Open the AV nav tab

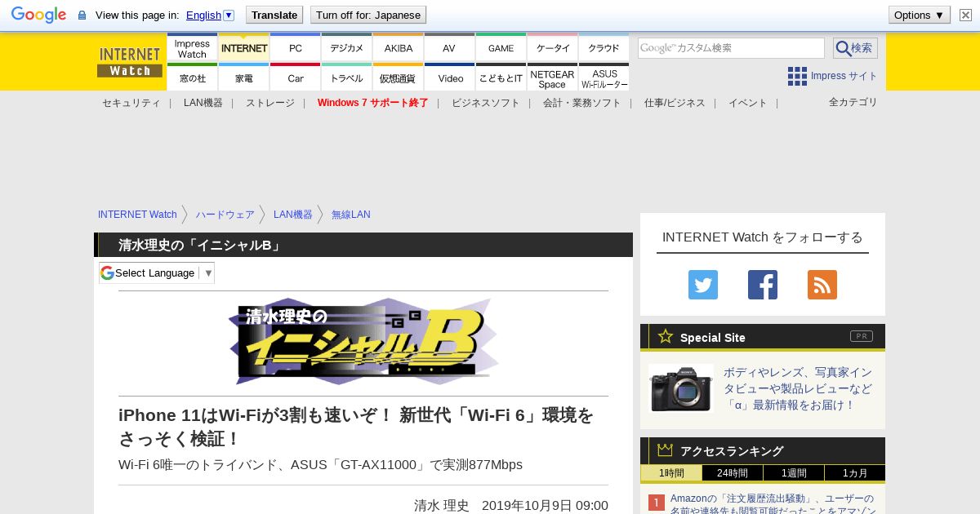449,48
